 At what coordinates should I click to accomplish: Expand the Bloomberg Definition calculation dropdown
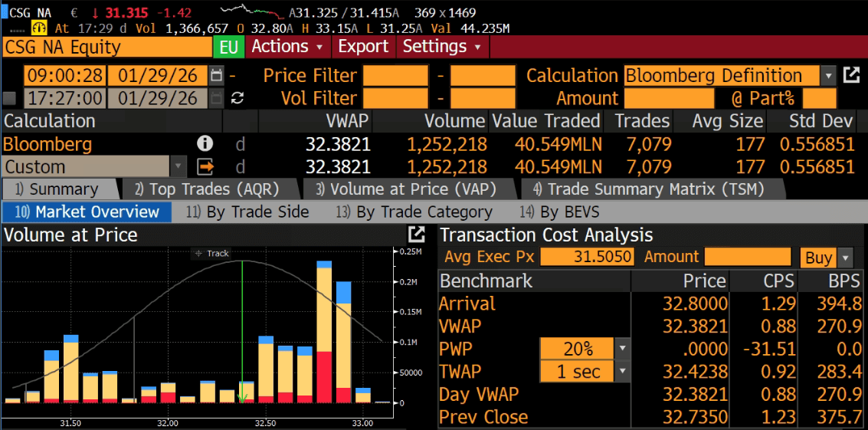pyautogui.click(x=828, y=76)
